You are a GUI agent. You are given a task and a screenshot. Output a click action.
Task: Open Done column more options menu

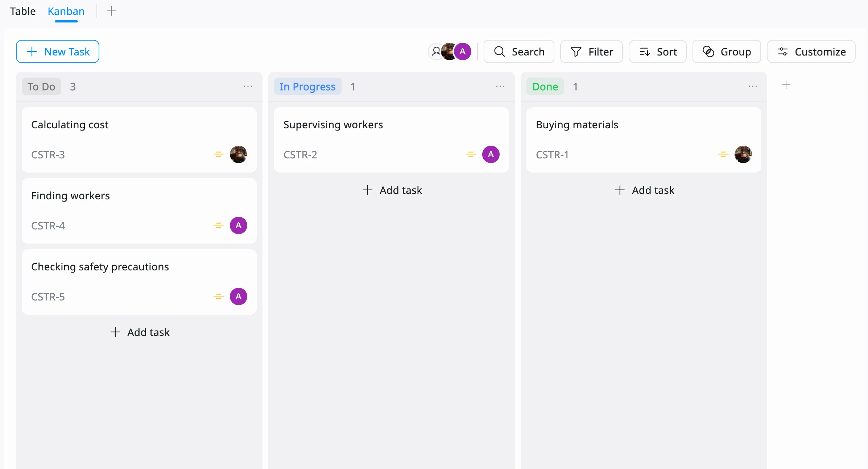(x=753, y=86)
